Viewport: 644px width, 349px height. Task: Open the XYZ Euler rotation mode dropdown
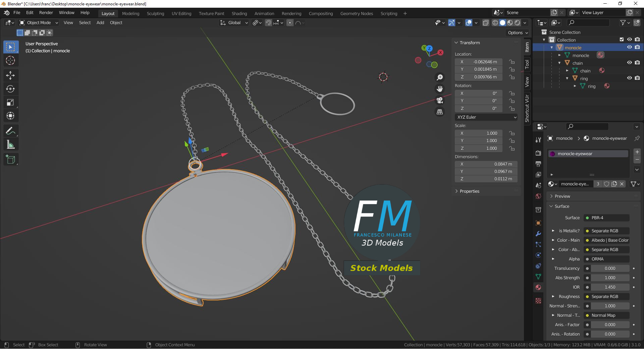[x=486, y=117]
